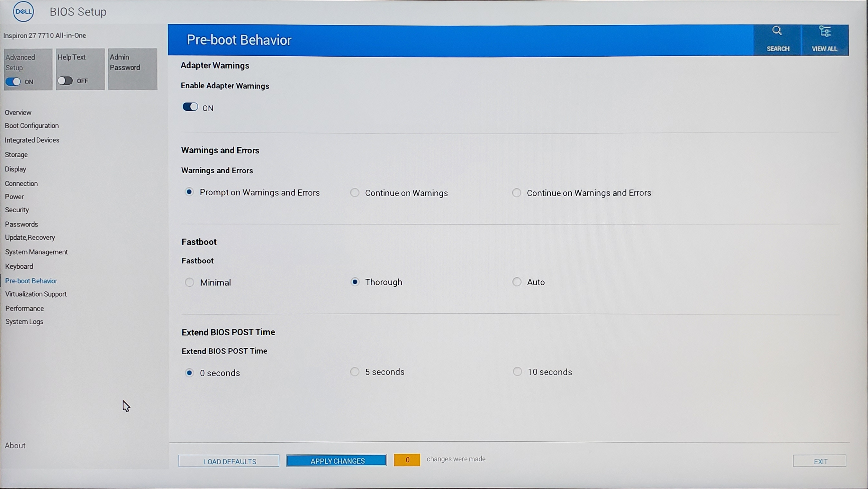Image resolution: width=868 pixels, height=489 pixels.
Task: Click the Dell logo
Action: point(23,12)
